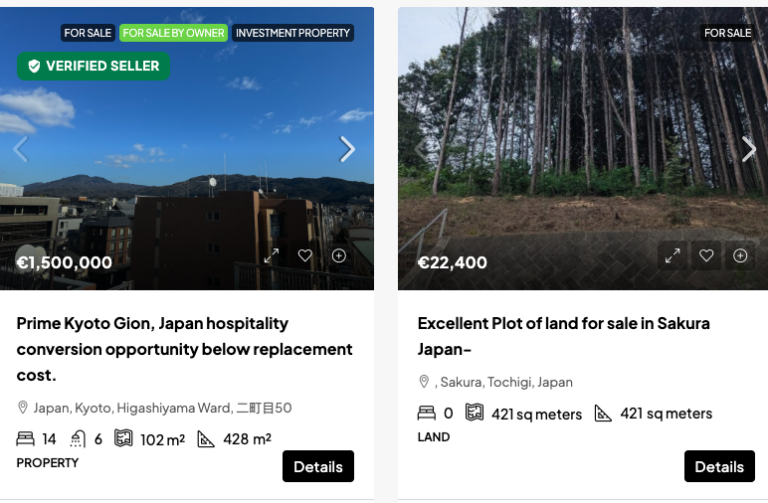Click the Verified Seller badge

[94, 66]
